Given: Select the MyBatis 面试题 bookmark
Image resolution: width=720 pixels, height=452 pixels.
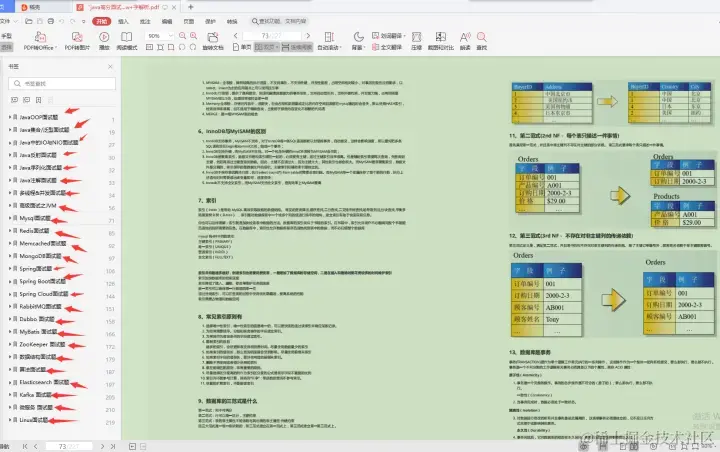Looking at the screenshot, I should [x=38, y=332].
